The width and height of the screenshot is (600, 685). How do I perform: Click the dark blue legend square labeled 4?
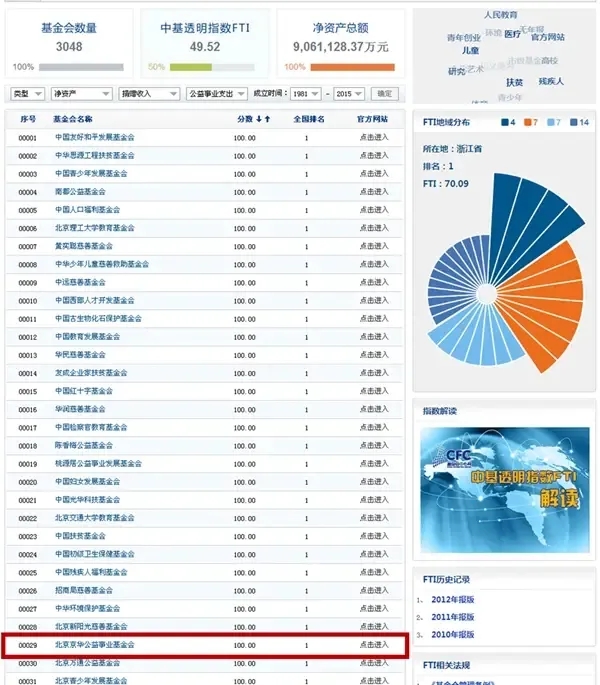pyautogui.click(x=506, y=122)
